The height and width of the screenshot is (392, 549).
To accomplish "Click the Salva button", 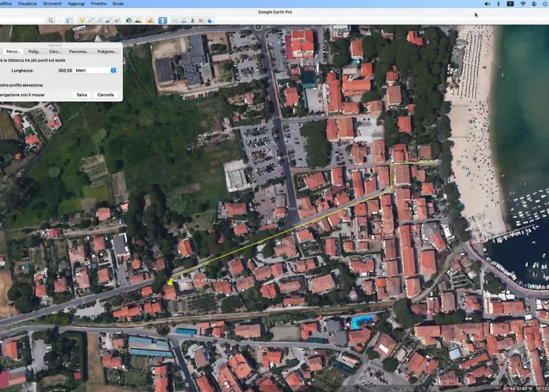I will point(82,94).
